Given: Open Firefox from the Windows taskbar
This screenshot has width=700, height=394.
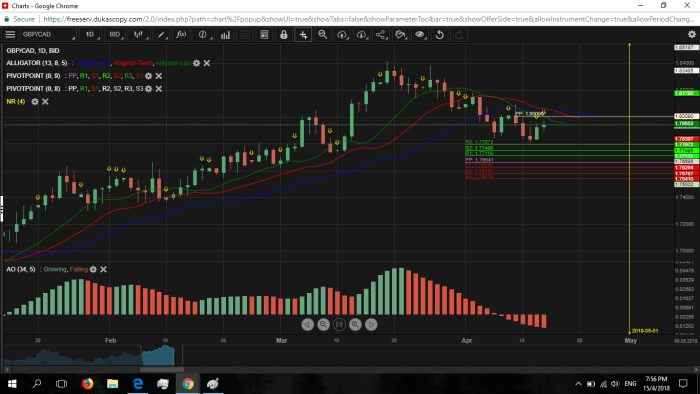Looking at the screenshot, I should (88, 383).
